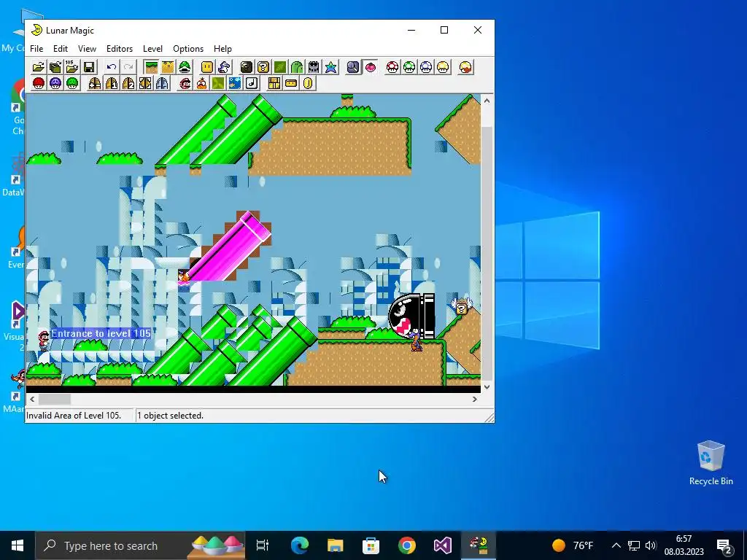Click 'Invalid Area of Level 105.' status text
Image resolution: width=747 pixels, height=560 pixels.
tap(74, 415)
